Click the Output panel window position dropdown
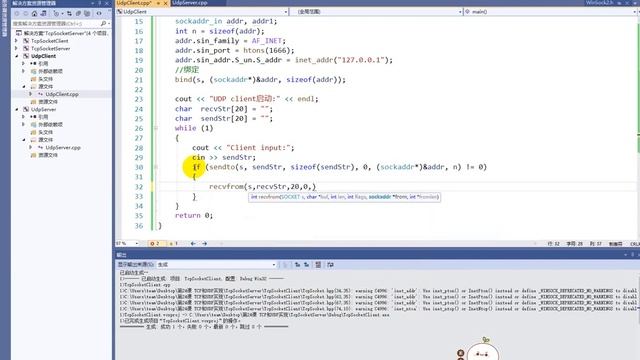This screenshot has width=640, height=360. click(625, 255)
